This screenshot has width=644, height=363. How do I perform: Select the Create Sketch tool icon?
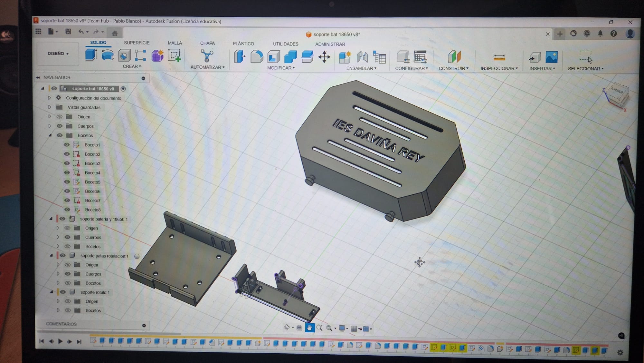[174, 56]
